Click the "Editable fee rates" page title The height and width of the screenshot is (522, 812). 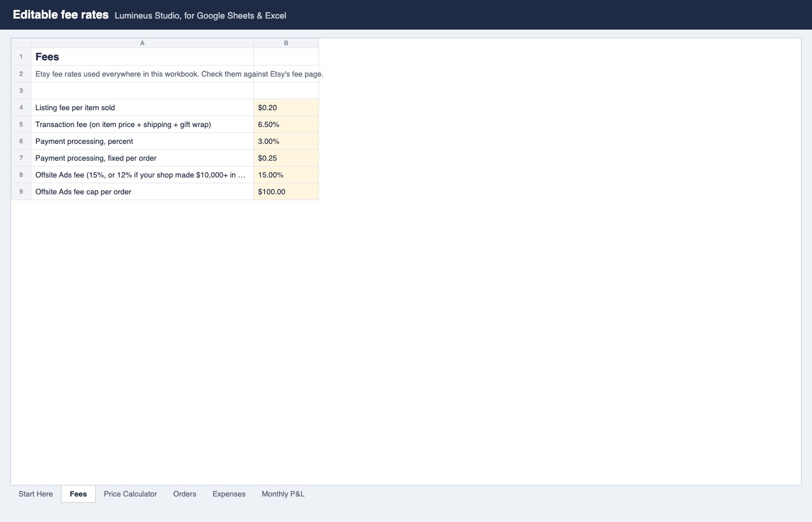pyautogui.click(x=61, y=15)
